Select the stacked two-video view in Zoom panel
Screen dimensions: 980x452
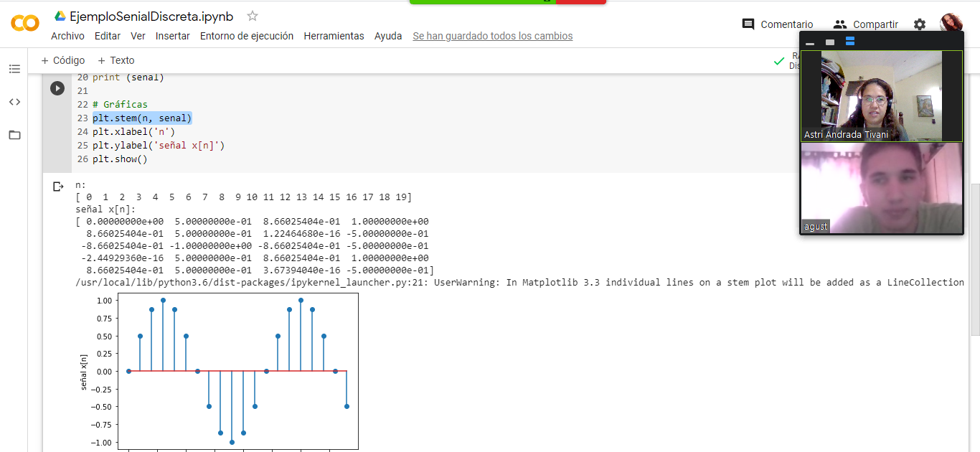(850, 42)
